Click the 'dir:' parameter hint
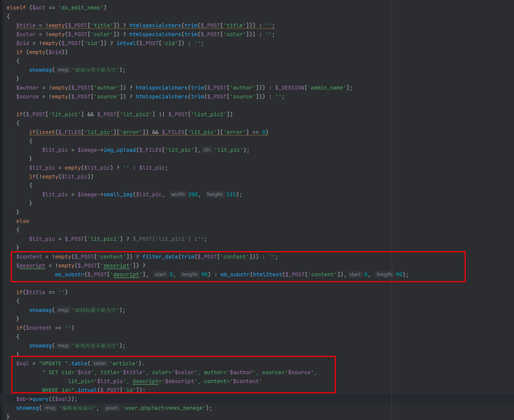 tap(207, 150)
